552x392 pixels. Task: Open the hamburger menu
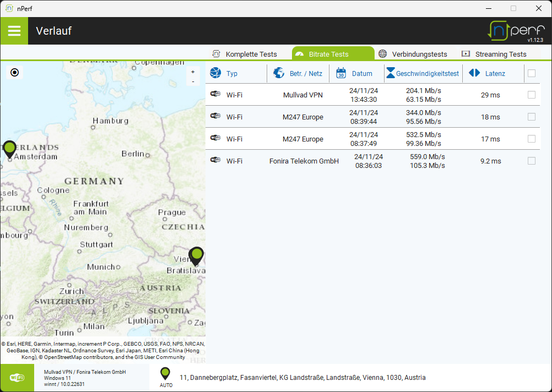click(14, 31)
